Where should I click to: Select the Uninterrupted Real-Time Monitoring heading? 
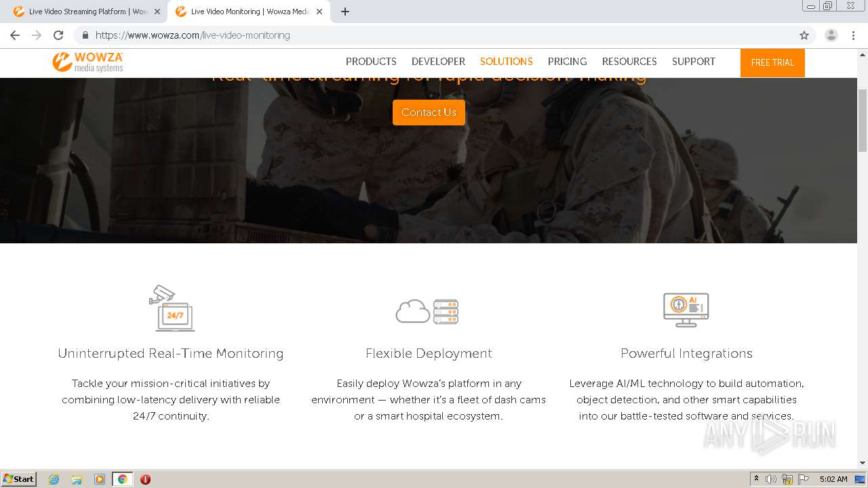click(171, 353)
